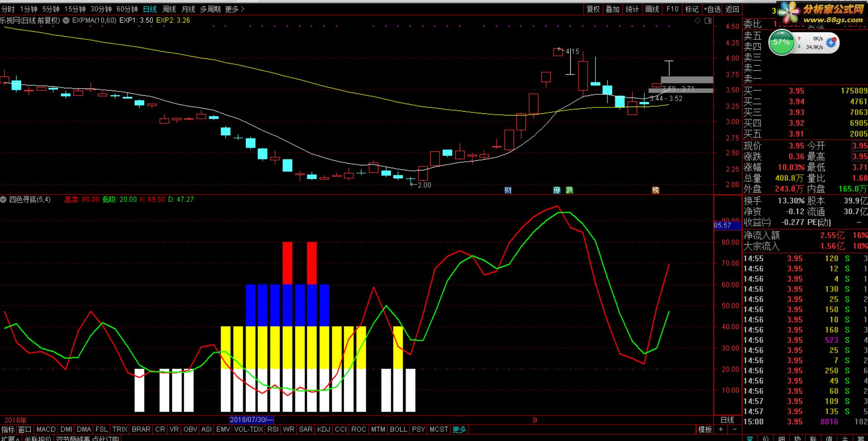Select the 1分钟 period tab
Screen dimensions: 868x441
coord(29,9)
